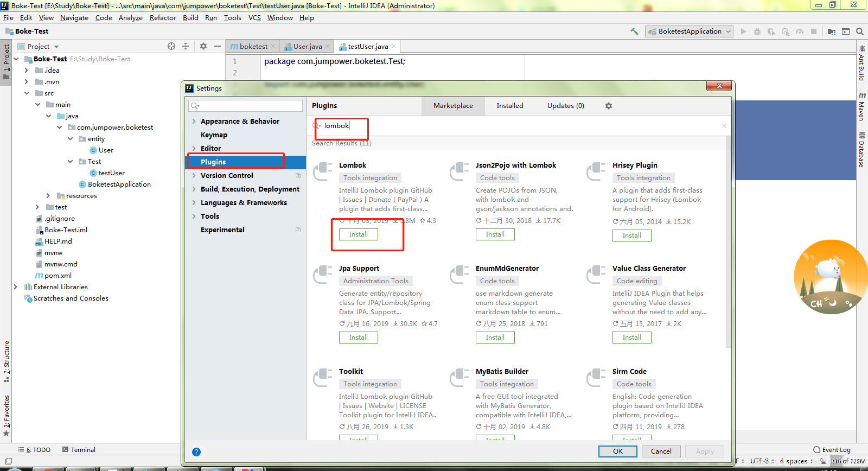The width and height of the screenshot is (868, 471).
Task: Expand Build, Execution, Deployment settings
Action: [x=194, y=189]
